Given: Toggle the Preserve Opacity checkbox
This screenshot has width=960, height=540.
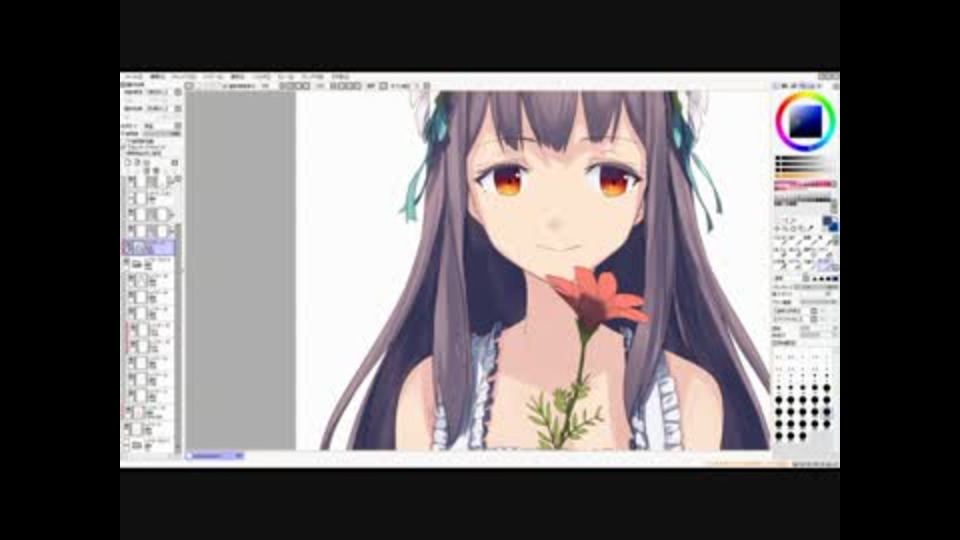Looking at the screenshot, I should [x=125, y=141].
